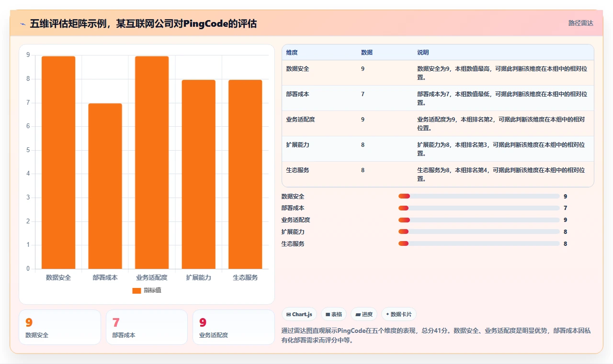Click the 扩展能力 progress bar
This screenshot has width=613, height=364.
(479, 232)
